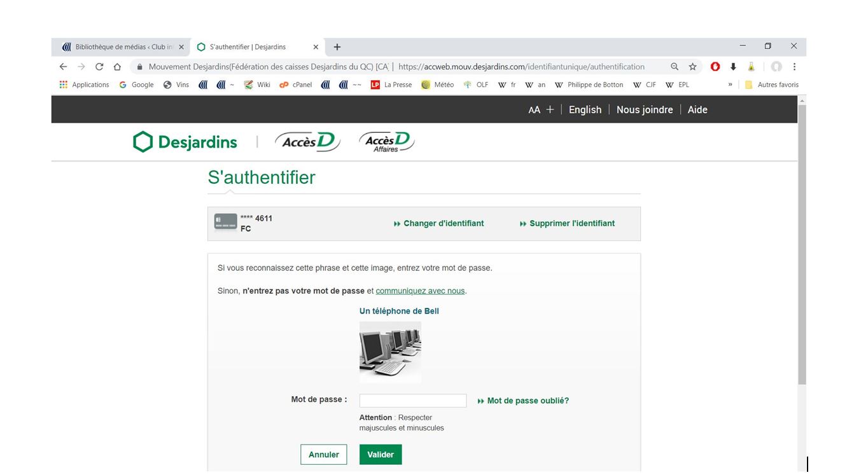Open Chrome's three-dot menu

click(x=794, y=67)
